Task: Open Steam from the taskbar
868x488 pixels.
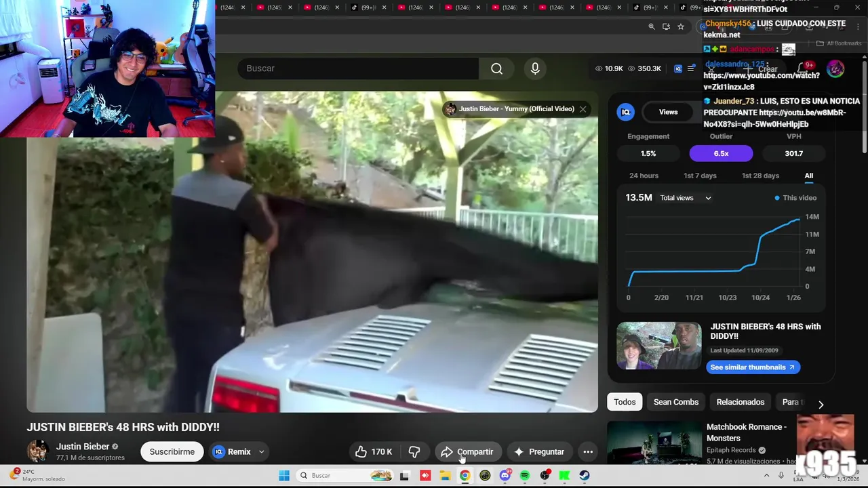Action: (584, 476)
